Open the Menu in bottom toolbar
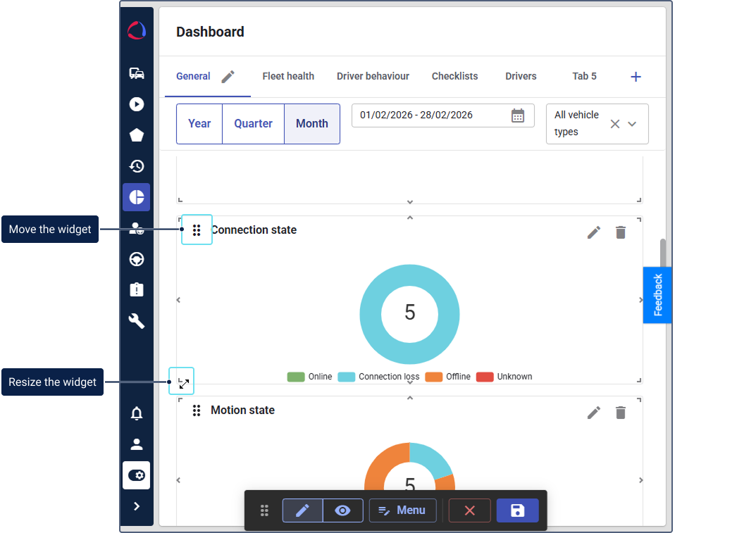 click(402, 510)
